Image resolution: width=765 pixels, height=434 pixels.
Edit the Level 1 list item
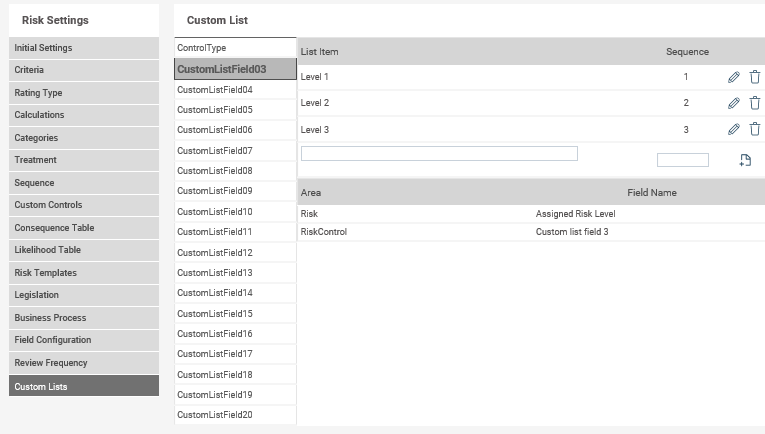[733, 77]
